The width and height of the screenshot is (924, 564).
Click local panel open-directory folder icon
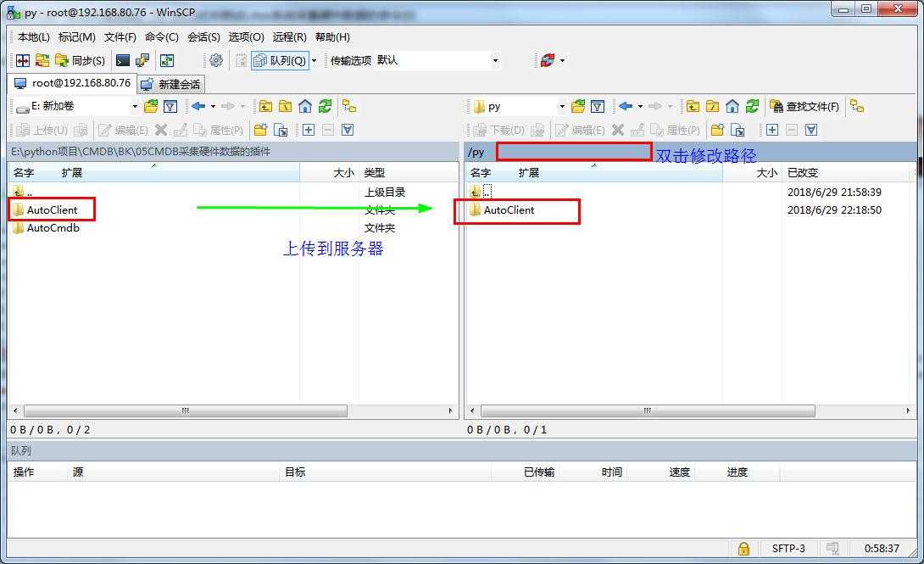coord(151,106)
